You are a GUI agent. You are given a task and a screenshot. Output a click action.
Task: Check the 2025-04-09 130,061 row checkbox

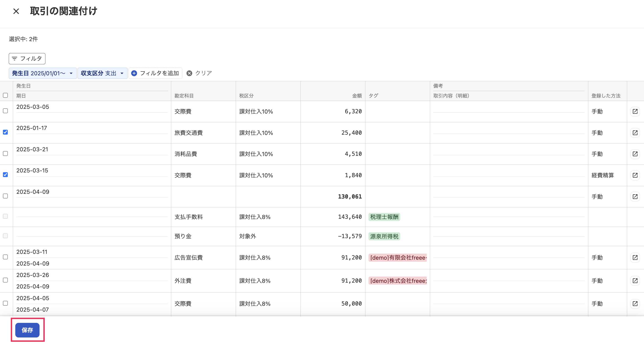(x=5, y=196)
